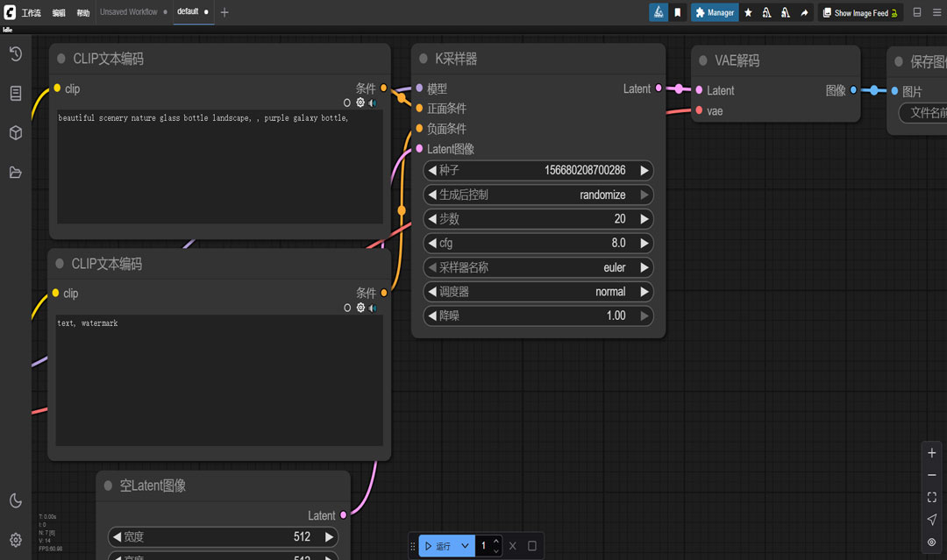
Task: Click the fit view icon on canvas
Action: point(931,497)
